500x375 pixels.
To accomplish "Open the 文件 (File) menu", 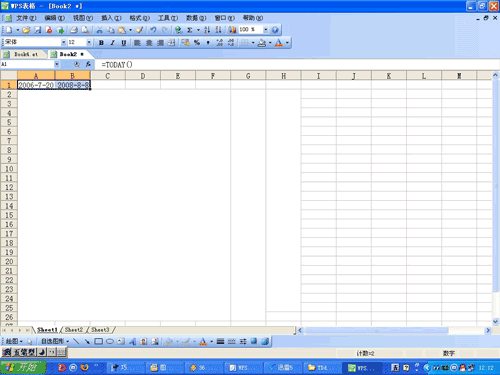I will tap(26, 18).
